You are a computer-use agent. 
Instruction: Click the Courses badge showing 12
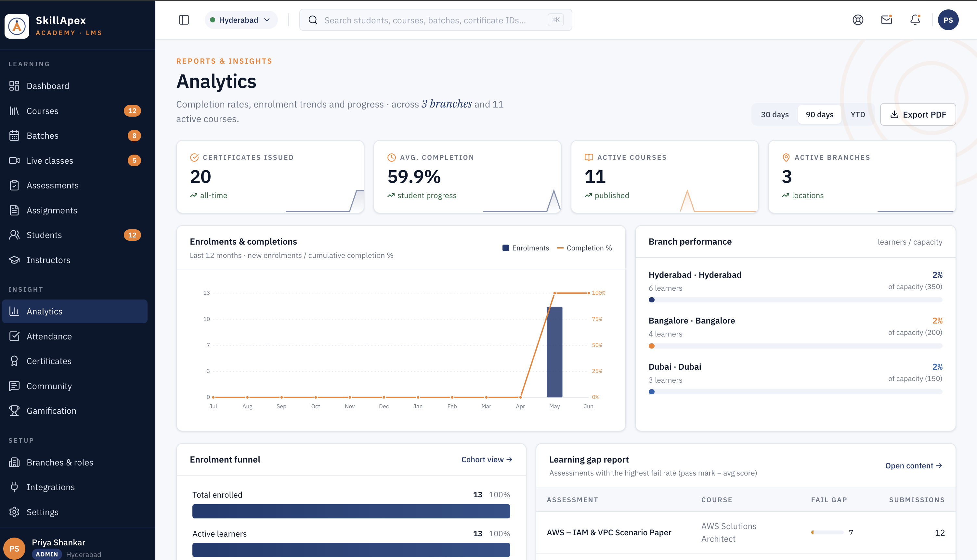[x=132, y=111]
